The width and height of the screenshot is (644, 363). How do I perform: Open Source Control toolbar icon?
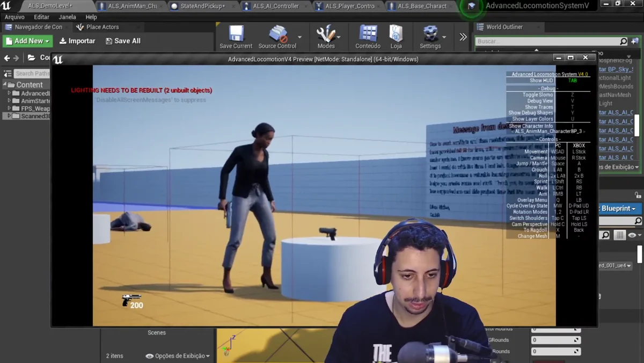[x=277, y=37]
